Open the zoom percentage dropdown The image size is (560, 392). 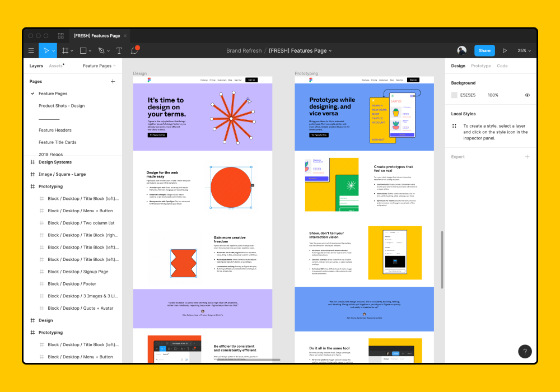[x=523, y=50]
